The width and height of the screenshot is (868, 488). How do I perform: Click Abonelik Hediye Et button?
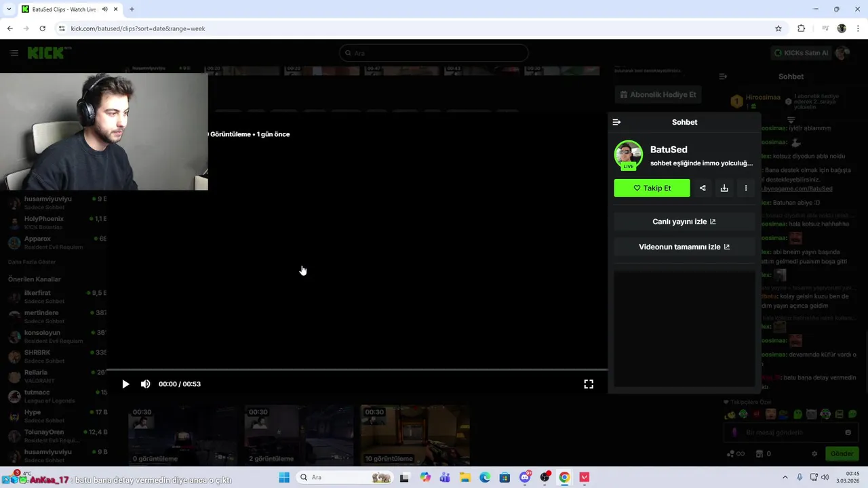[657, 94]
